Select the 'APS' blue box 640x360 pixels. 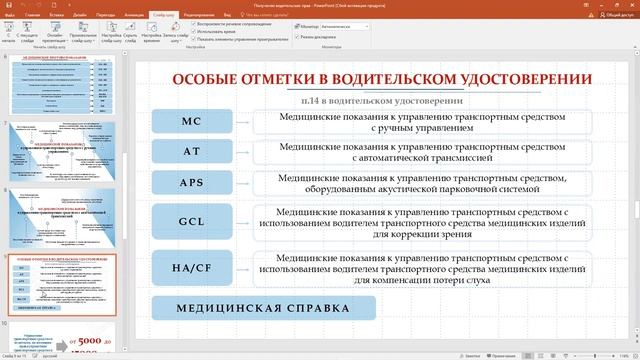point(192,182)
